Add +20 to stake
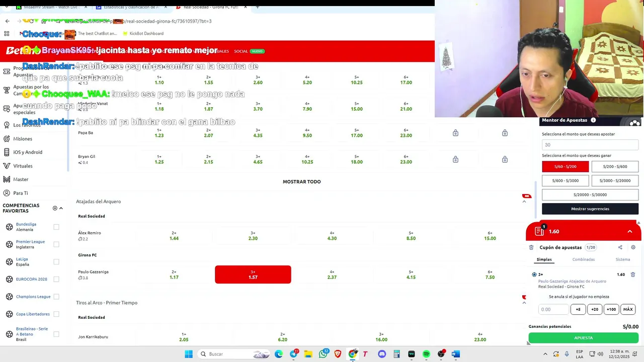This screenshot has height=362, width=644. 594,309
